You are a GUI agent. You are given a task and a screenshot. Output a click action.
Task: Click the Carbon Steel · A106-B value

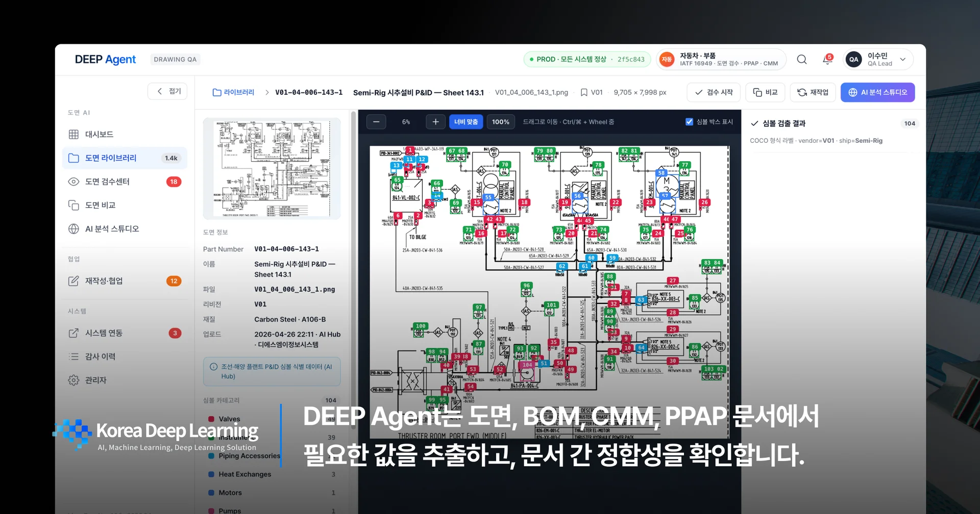290,319
